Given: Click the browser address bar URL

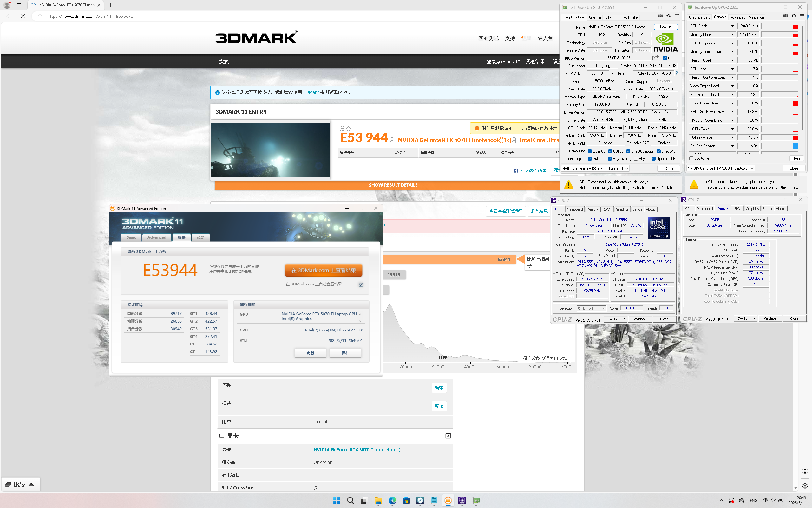Looking at the screenshot, I should [90, 16].
